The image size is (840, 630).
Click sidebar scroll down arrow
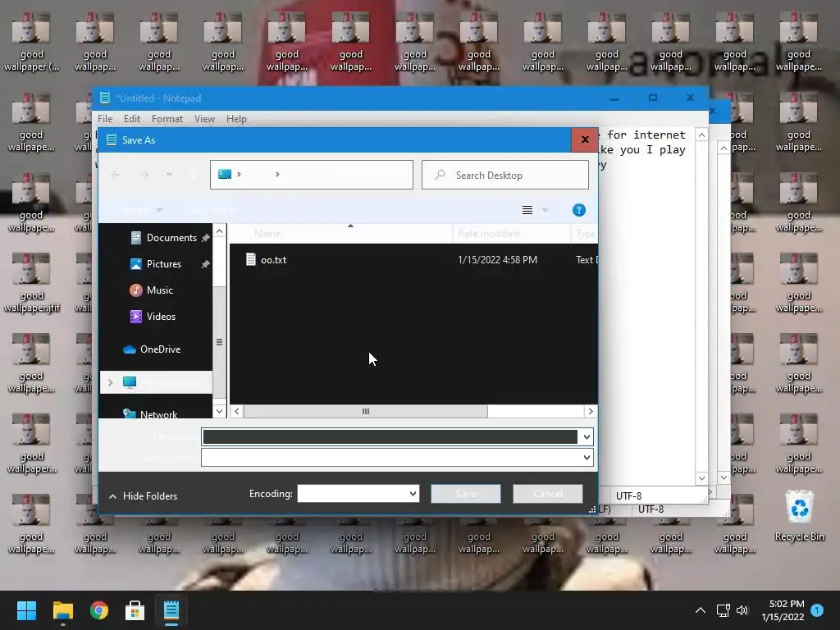point(219,412)
